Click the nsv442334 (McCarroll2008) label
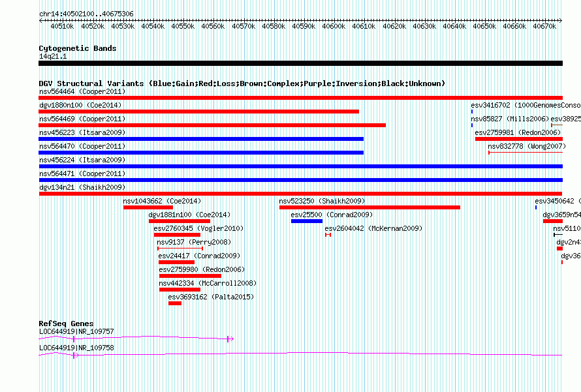Image resolution: width=581 pixels, height=392 pixels. click(208, 283)
